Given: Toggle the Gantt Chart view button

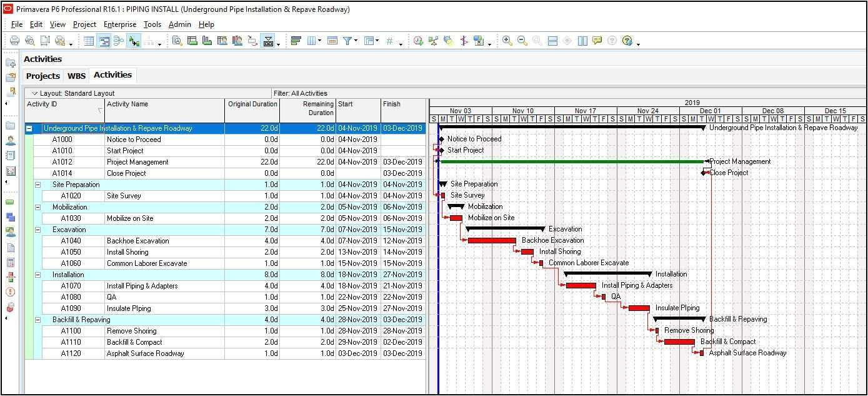Looking at the screenshot, I should [103, 41].
